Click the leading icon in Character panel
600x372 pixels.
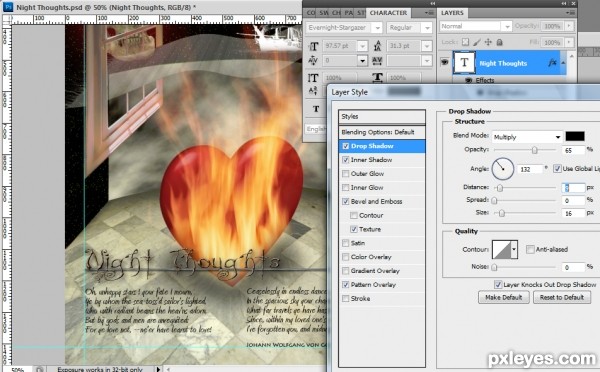[377, 46]
